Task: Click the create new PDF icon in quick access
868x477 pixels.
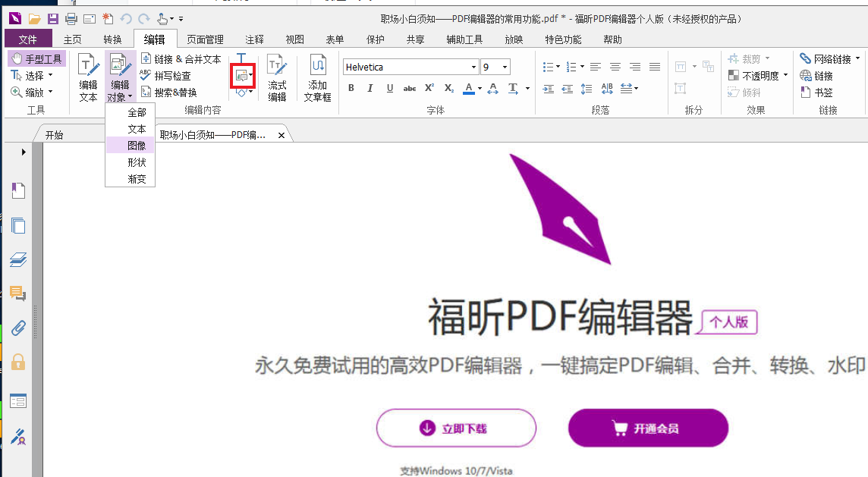Action: click(x=108, y=20)
